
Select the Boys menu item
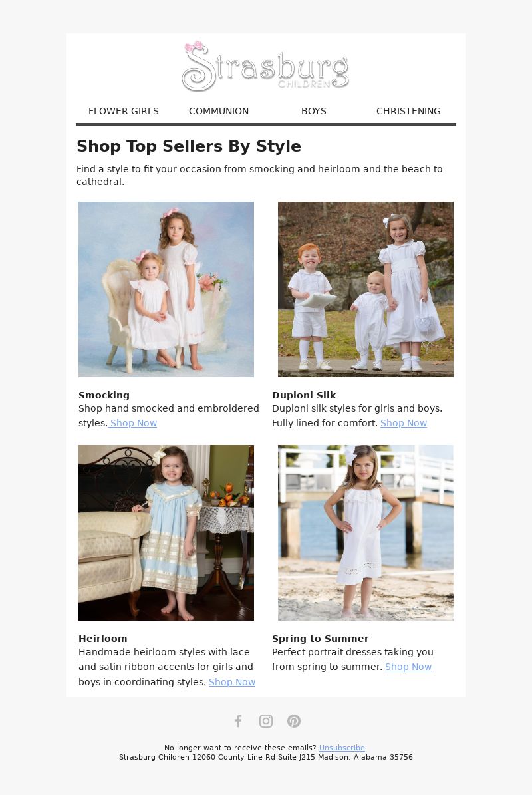pos(314,111)
